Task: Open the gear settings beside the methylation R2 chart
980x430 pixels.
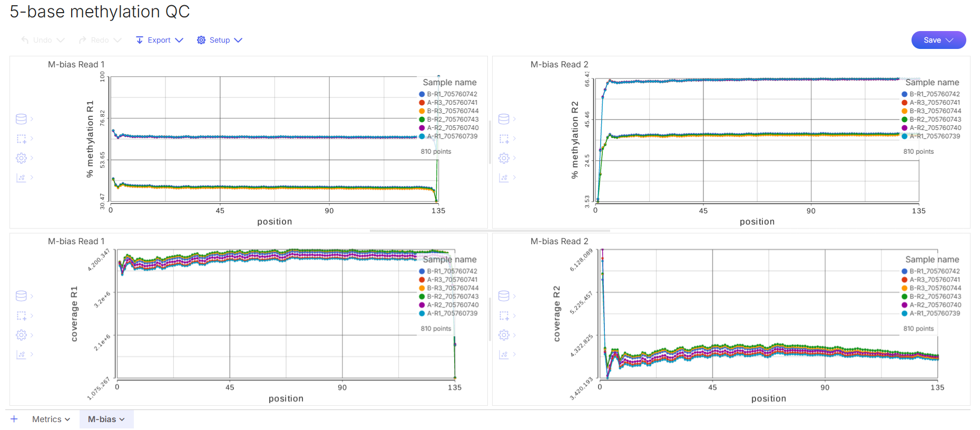Action: point(504,158)
